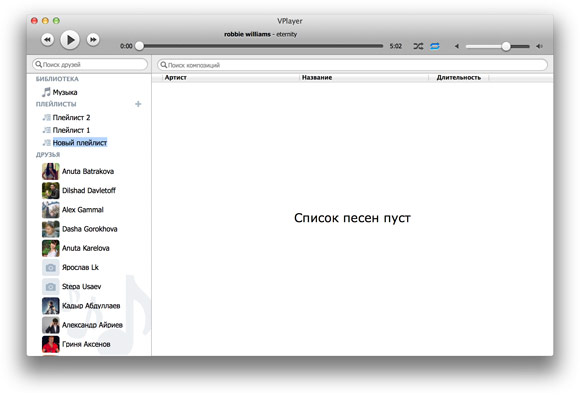Toggle the blue repeat icon

coord(435,46)
